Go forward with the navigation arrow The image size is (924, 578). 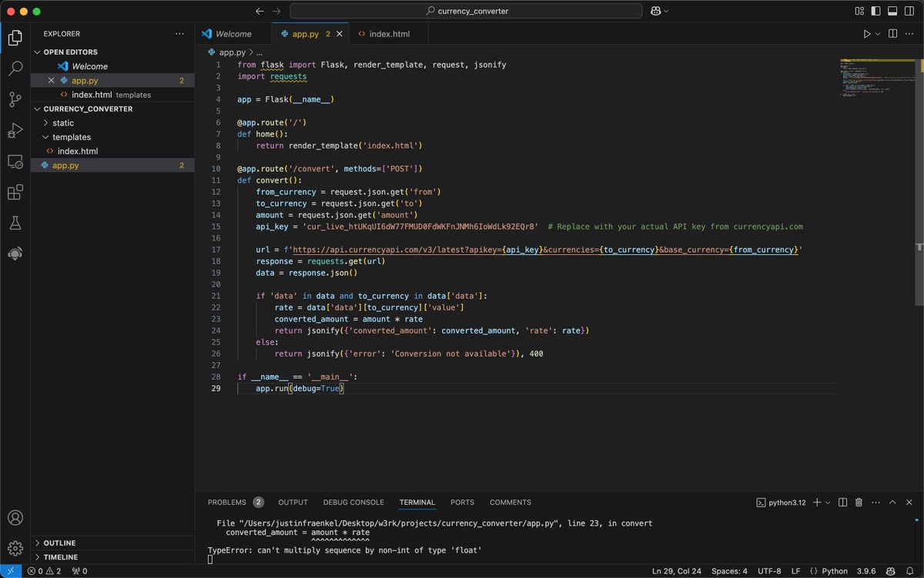pos(276,12)
